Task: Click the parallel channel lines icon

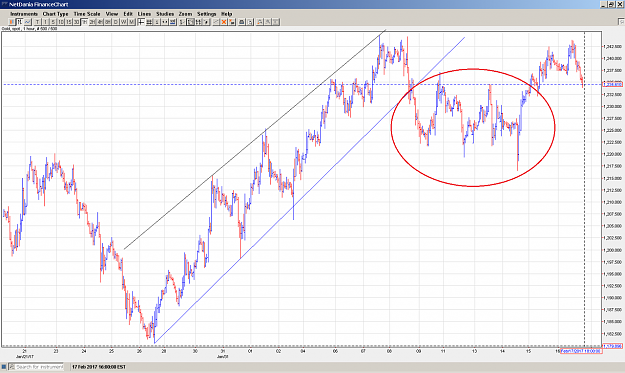Action: click(198, 22)
